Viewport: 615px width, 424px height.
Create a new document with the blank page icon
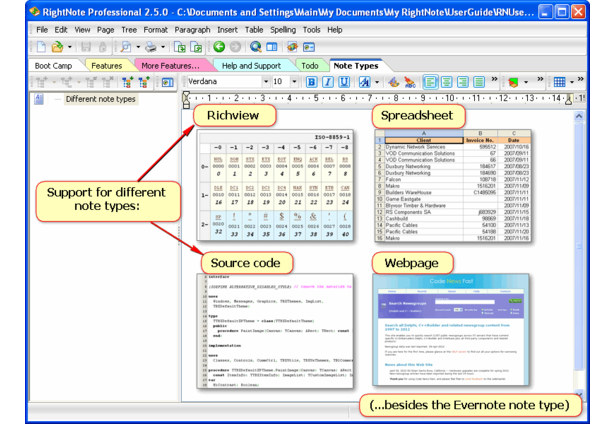[41, 47]
